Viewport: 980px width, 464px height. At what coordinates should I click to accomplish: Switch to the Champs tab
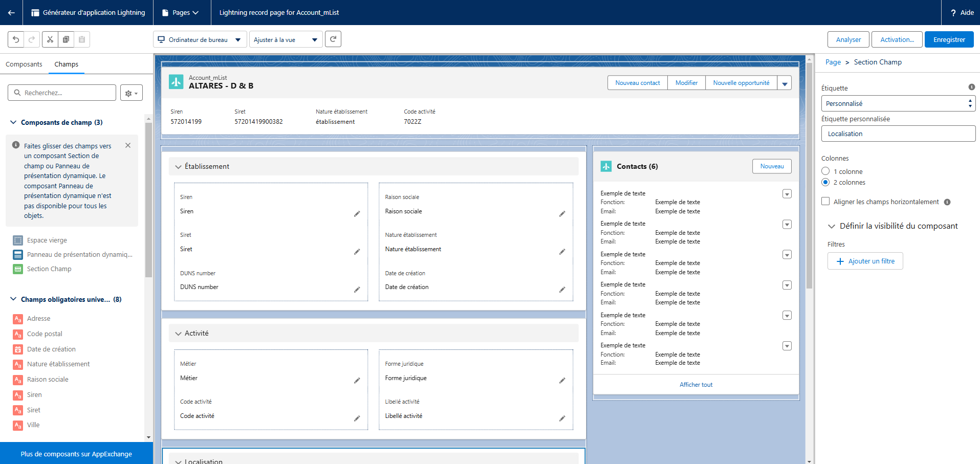[x=67, y=64]
